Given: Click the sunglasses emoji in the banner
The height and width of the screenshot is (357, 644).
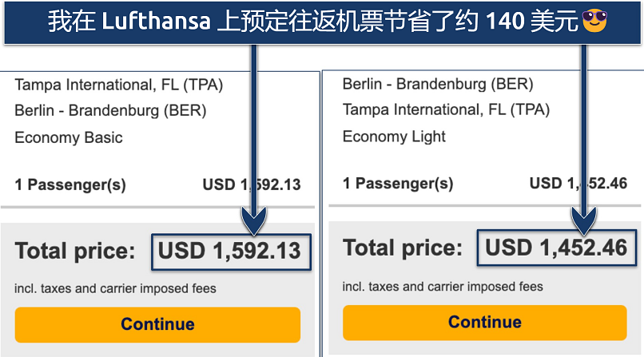Looking at the screenshot, I should coord(593,22).
